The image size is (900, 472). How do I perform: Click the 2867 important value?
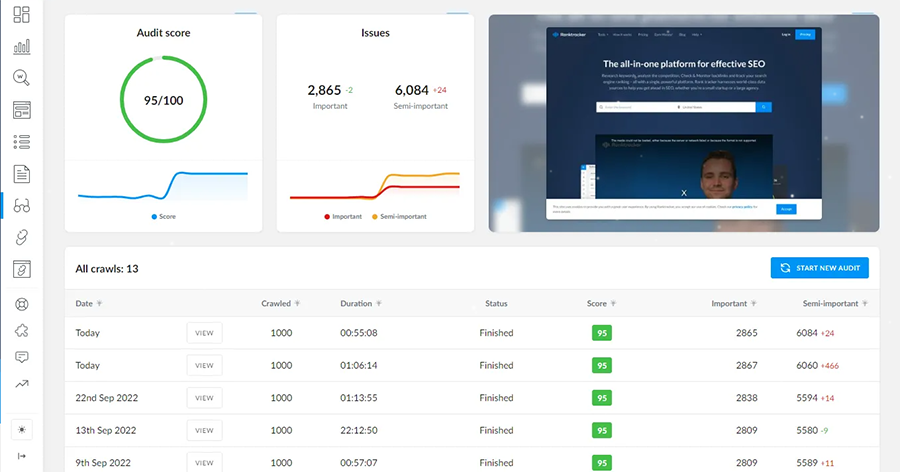746,365
